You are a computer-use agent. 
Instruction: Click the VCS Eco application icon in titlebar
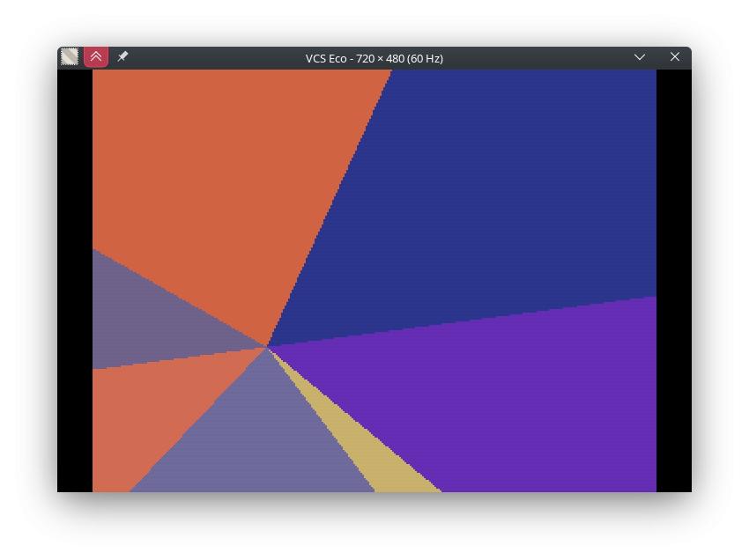coord(70,57)
